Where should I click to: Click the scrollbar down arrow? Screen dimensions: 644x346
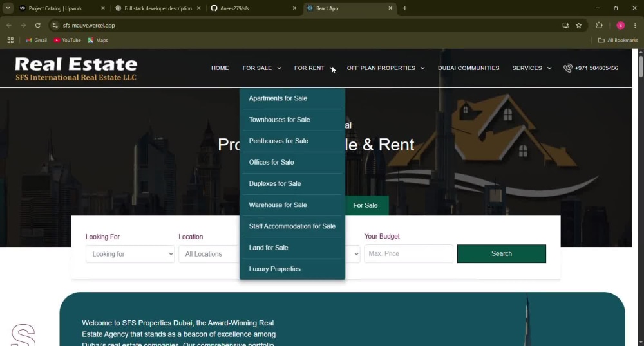(640, 342)
